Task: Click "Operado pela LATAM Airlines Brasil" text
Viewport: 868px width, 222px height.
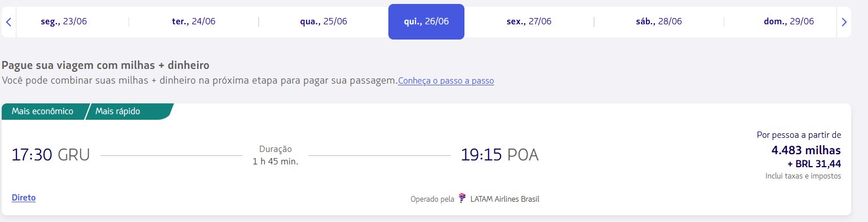Action: (x=475, y=199)
